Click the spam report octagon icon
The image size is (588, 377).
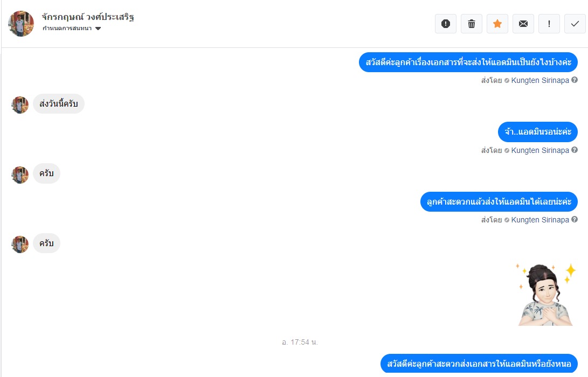pyautogui.click(x=446, y=24)
